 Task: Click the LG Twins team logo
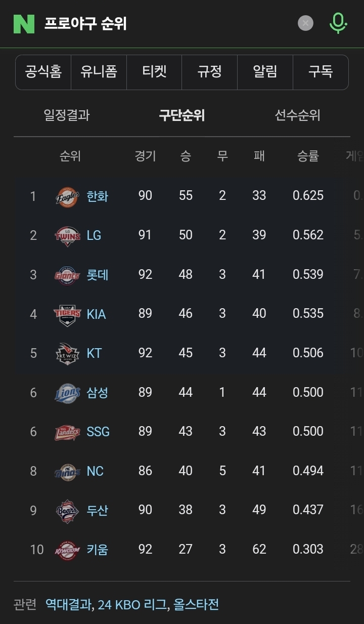(x=67, y=235)
